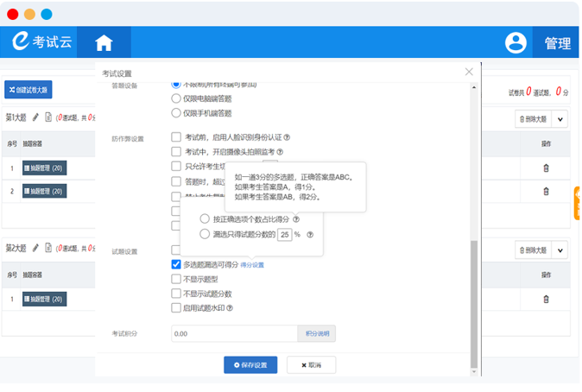
Task: Close the 考试设置 dialog with the X
Action: (x=469, y=72)
